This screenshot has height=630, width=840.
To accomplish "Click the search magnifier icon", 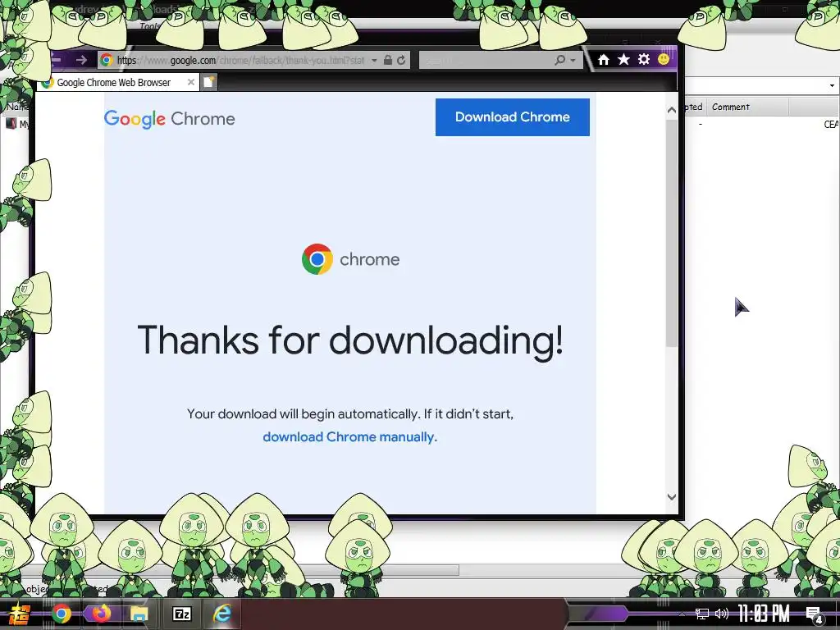I will click(559, 60).
